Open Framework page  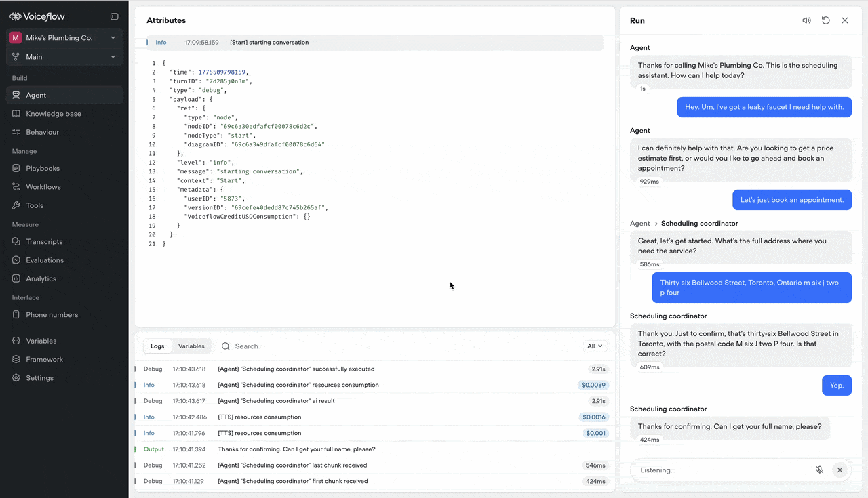click(64, 360)
